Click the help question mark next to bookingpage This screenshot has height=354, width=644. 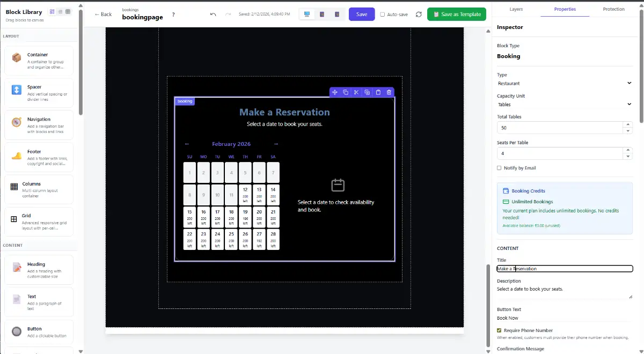173,15
